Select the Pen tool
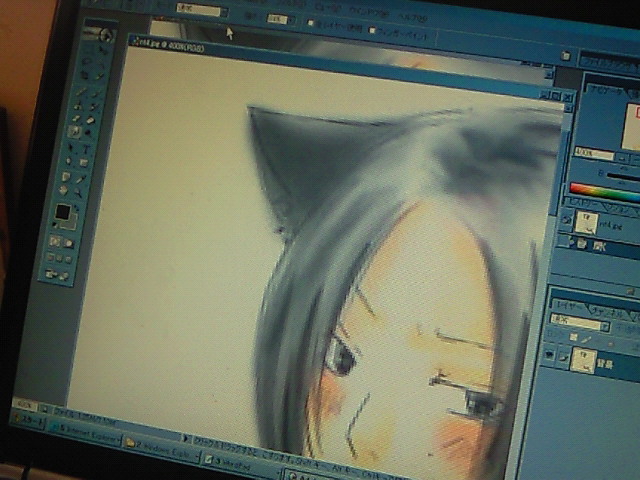This screenshot has width=640, height=480. (69, 161)
